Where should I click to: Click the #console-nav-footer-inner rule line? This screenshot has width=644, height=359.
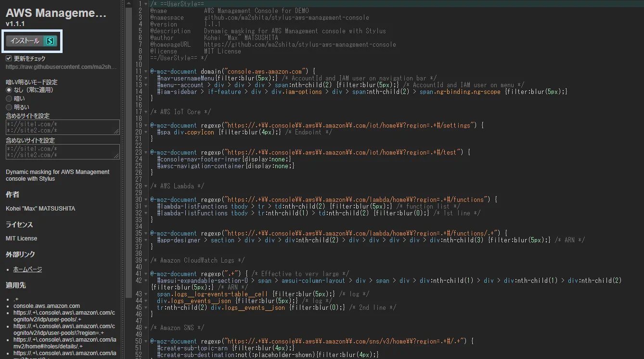[224, 159]
